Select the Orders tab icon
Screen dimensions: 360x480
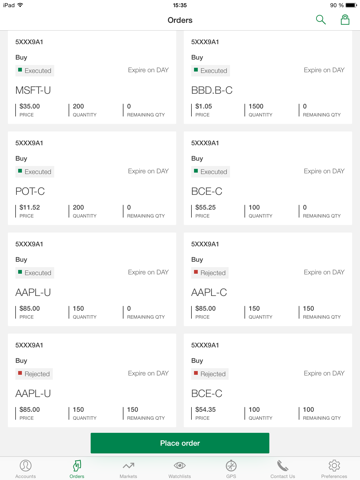point(77,466)
